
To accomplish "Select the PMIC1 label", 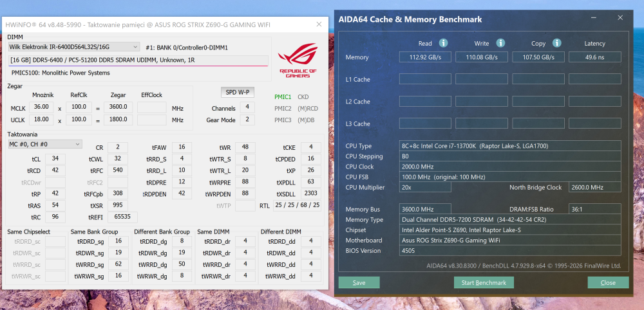I will click(x=283, y=97).
